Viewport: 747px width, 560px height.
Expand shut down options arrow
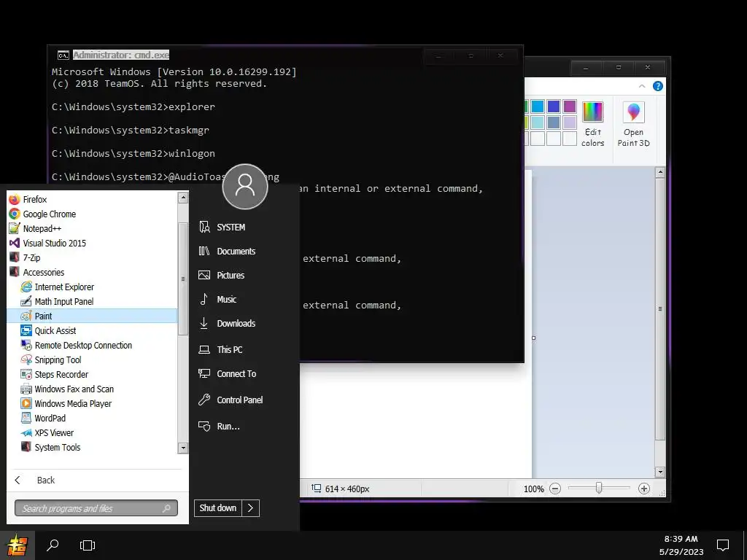(x=251, y=508)
